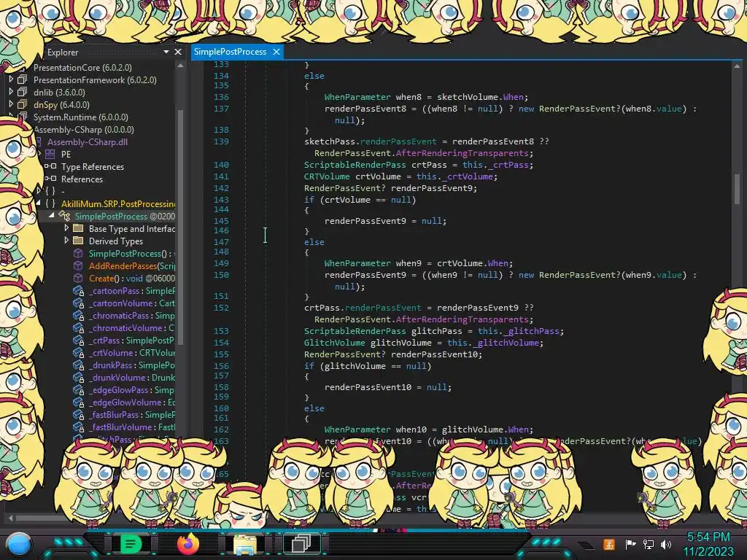This screenshot has height=560, width=747.
Task: Click the _edgeGlowPass field icon
Action: tap(78, 389)
